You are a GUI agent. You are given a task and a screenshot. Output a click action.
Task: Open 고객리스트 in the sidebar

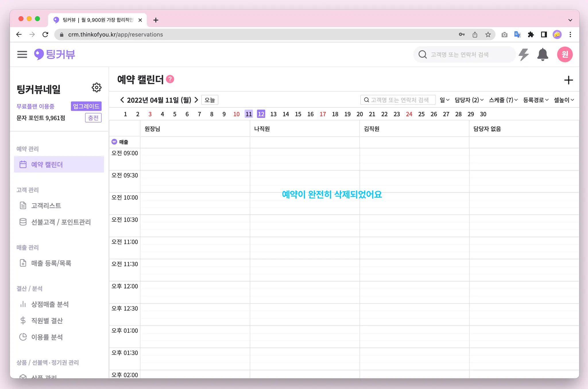pos(46,205)
